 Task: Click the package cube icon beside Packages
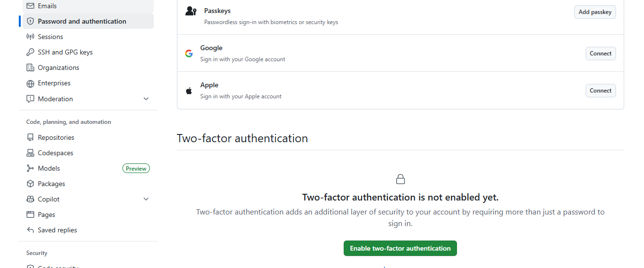click(x=30, y=184)
